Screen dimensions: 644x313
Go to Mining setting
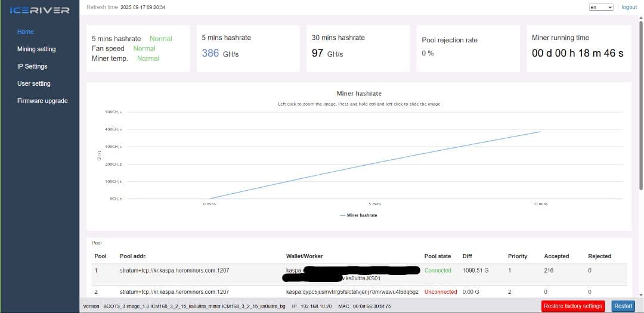[x=36, y=49]
